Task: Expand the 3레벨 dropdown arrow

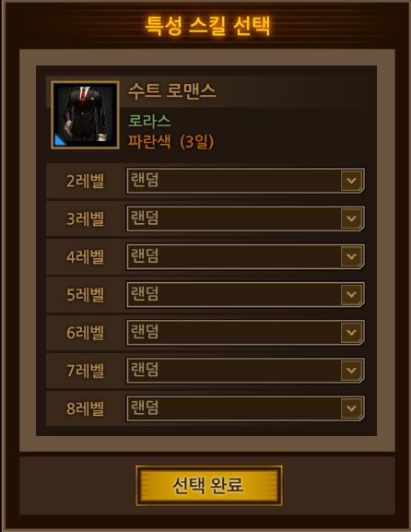Action: [x=352, y=219]
